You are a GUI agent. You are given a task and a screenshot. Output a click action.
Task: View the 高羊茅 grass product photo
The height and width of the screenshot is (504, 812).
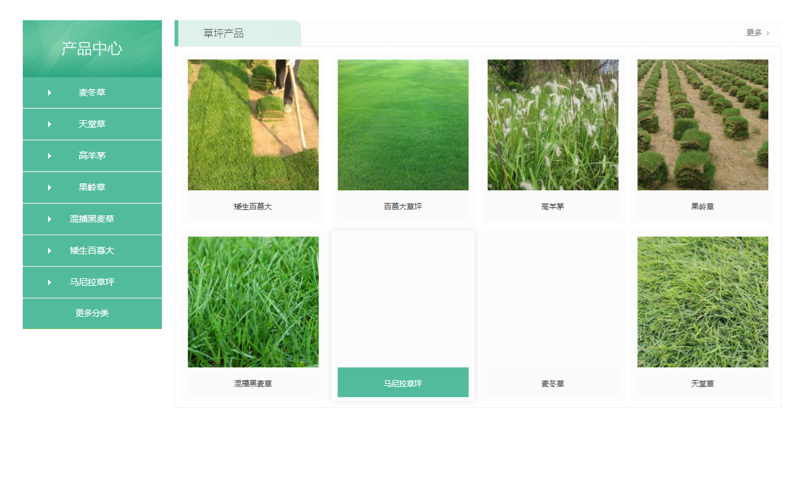pos(553,125)
